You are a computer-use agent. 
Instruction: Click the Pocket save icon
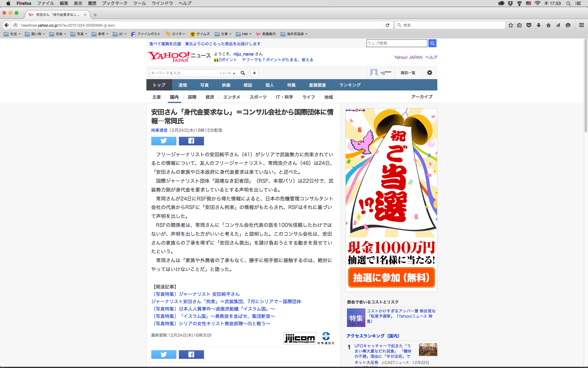click(529, 25)
